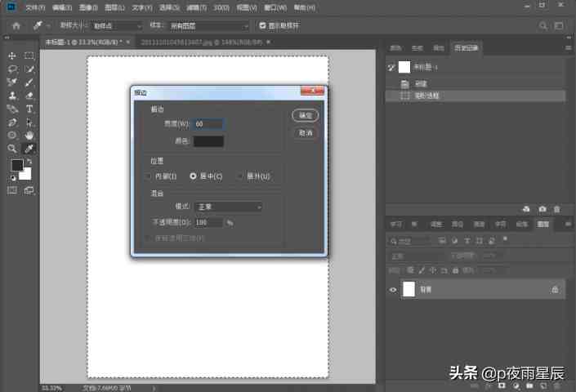
Task: Select the Rectangular Marquee history state row
Action: coord(476,96)
